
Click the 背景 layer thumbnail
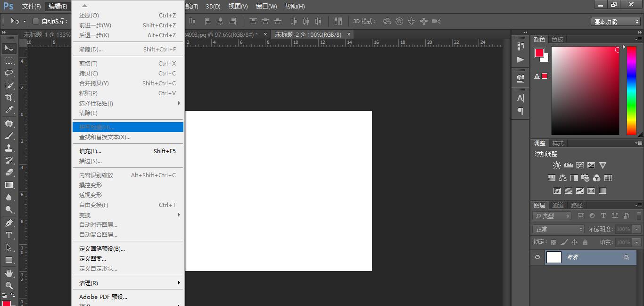554,257
